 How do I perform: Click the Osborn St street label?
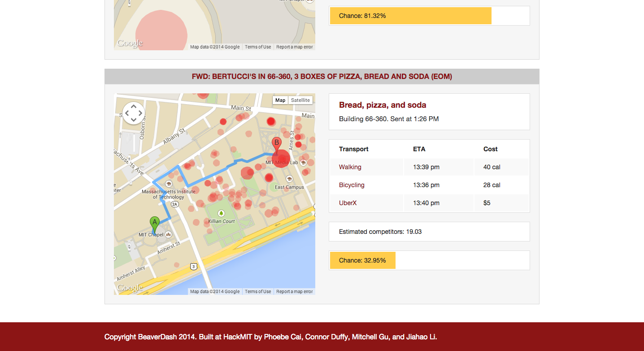click(x=142, y=129)
